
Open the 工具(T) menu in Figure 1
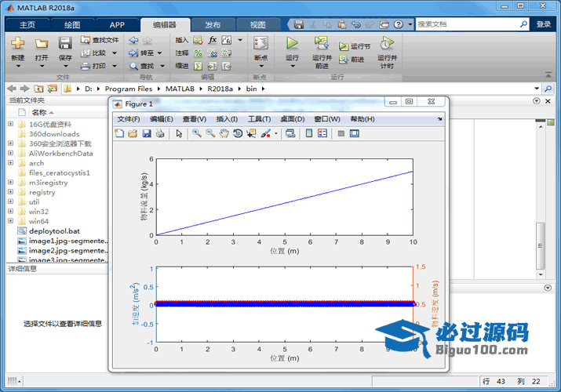tap(260, 119)
